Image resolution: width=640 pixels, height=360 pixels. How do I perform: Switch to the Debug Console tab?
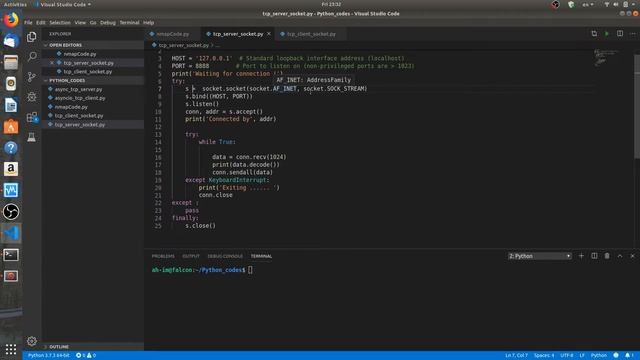click(x=225, y=256)
